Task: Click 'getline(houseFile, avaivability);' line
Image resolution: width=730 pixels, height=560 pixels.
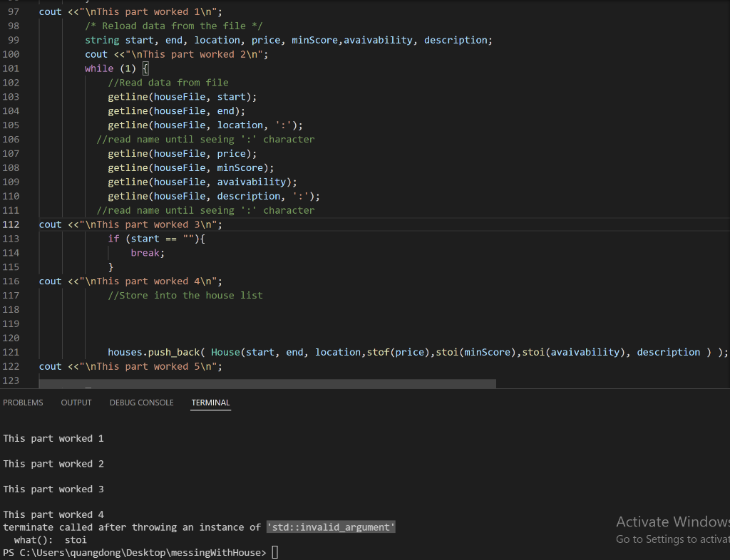Action: point(202,182)
